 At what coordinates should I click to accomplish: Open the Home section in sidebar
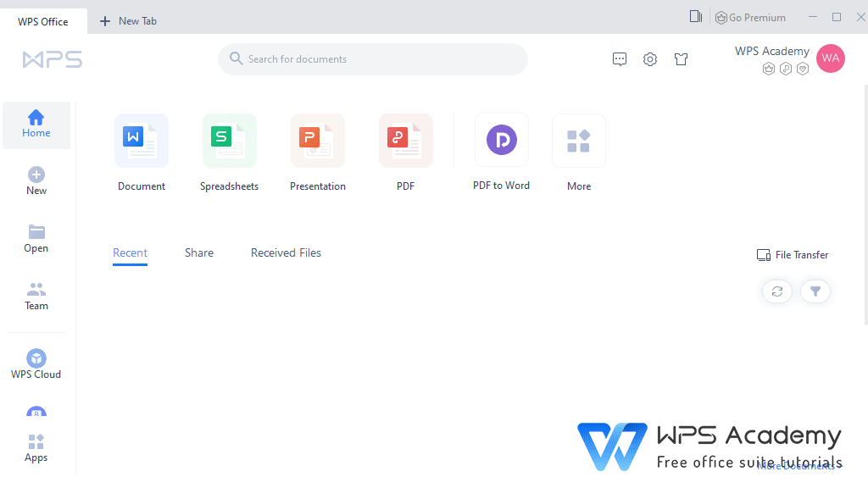(x=36, y=125)
